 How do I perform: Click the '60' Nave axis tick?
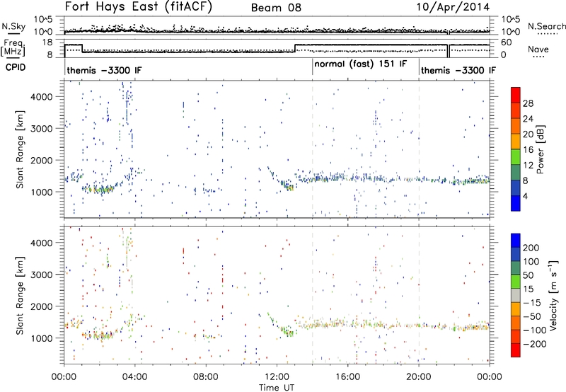pos(507,42)
